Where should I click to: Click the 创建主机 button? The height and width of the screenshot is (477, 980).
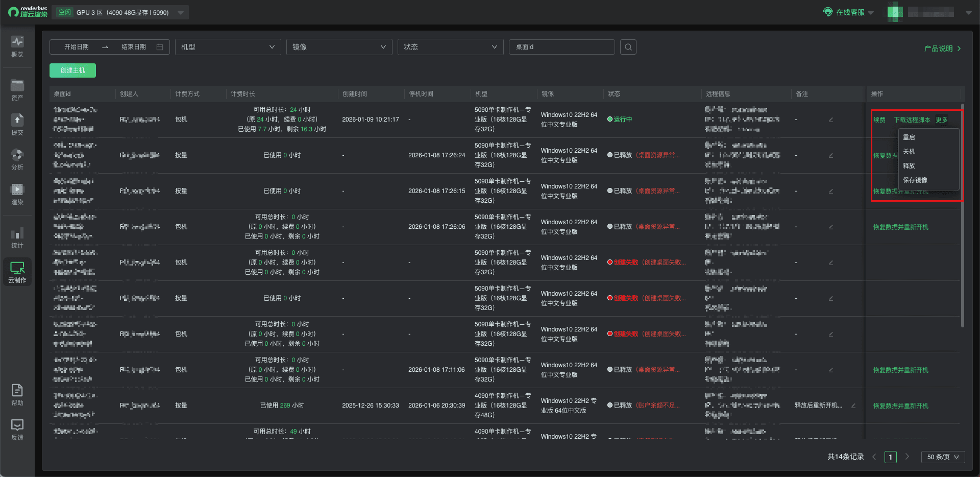click(72, 70)
